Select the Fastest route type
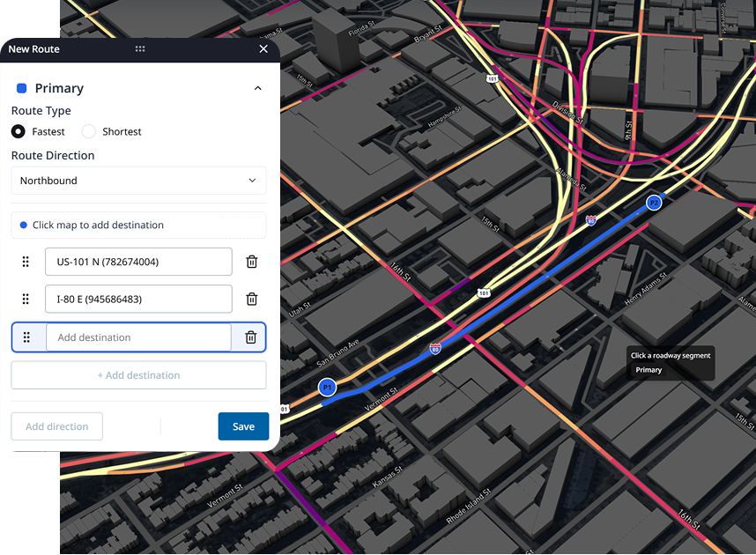The height and width of the screenshot is (555, 756). pyautogui.click(x=19, y=131)
